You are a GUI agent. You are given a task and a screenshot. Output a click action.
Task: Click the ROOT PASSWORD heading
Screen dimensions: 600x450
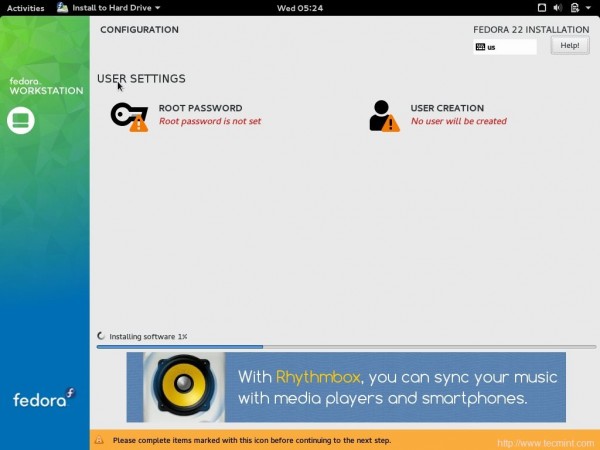[x=201, y=108]
